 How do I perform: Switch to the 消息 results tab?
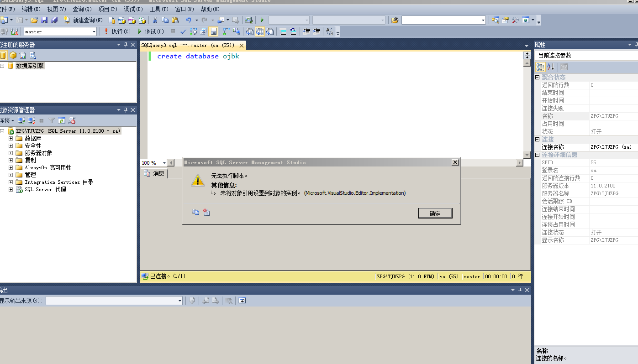(x=154, y=173)
